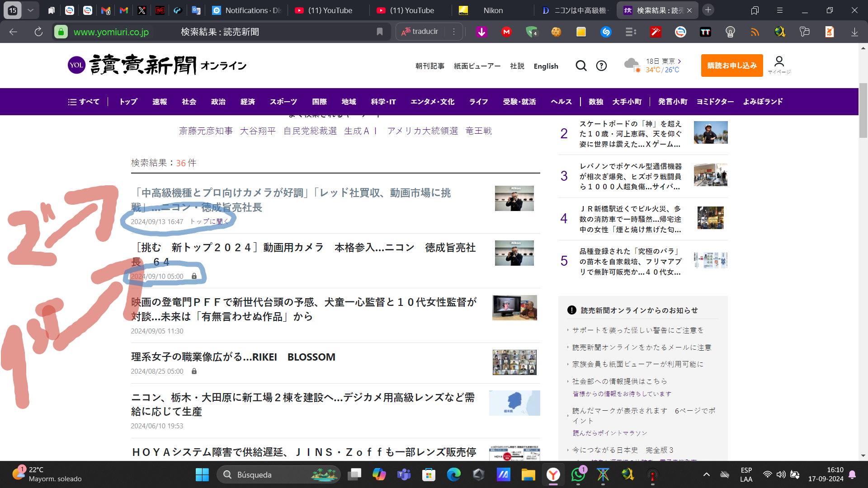
Task: Open the My Page user icon
Action: click(x=779, y=65)
